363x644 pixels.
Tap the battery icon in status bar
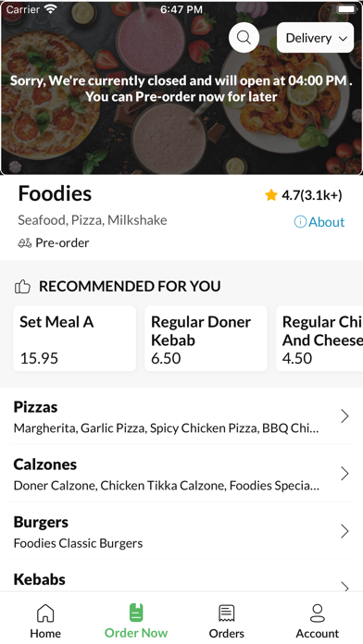(x=347, y=9)
